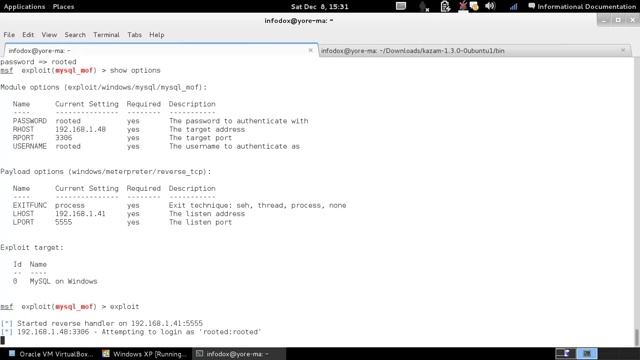Click the window title infodox@yore-ma
This screenshot has height=360, width=640.
tap(299, 20)
